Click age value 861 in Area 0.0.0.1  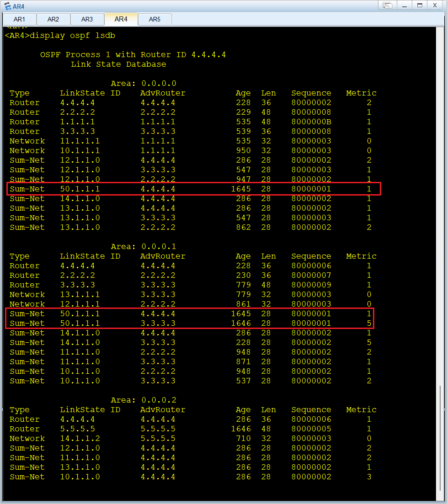[243, 304]
